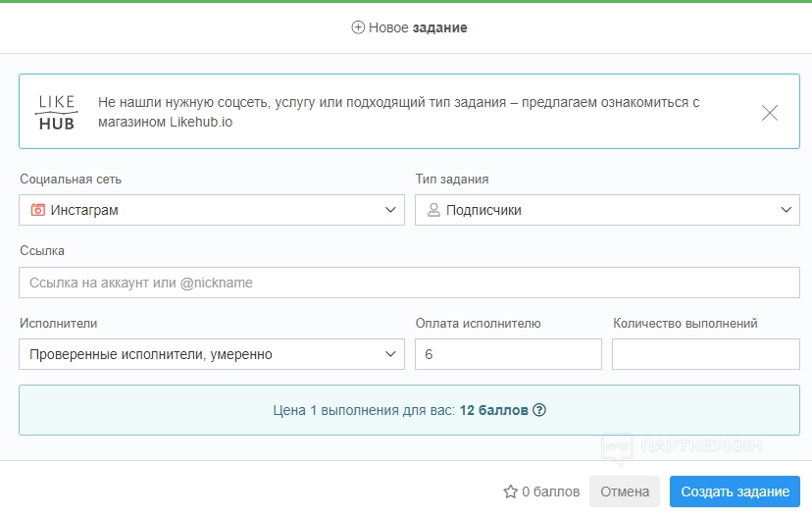Click the Количество выполнений input box
This screenshot has width=812, height=518.
pos(705,354)
